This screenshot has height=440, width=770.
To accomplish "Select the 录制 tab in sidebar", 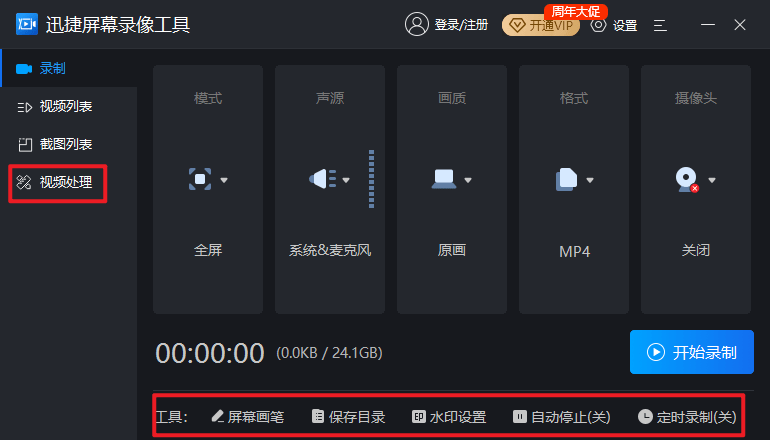I will 69,68.
